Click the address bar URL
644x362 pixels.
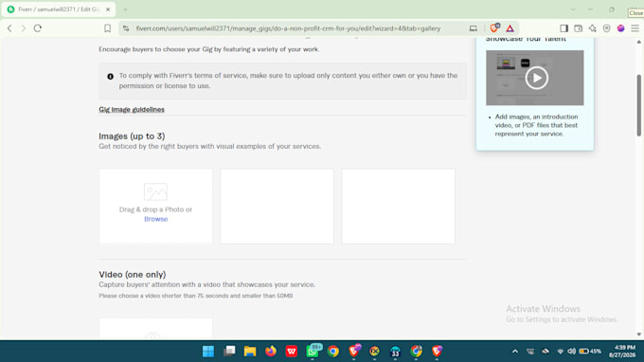288,28
